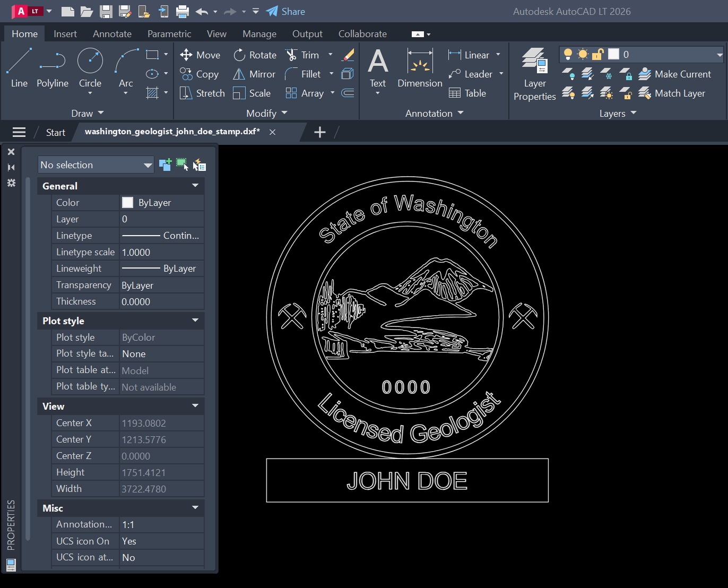Image resolution: width=728 pixels, height=588 pixels.
Task: Pick the Stretch tool
Action: (202, 93)
